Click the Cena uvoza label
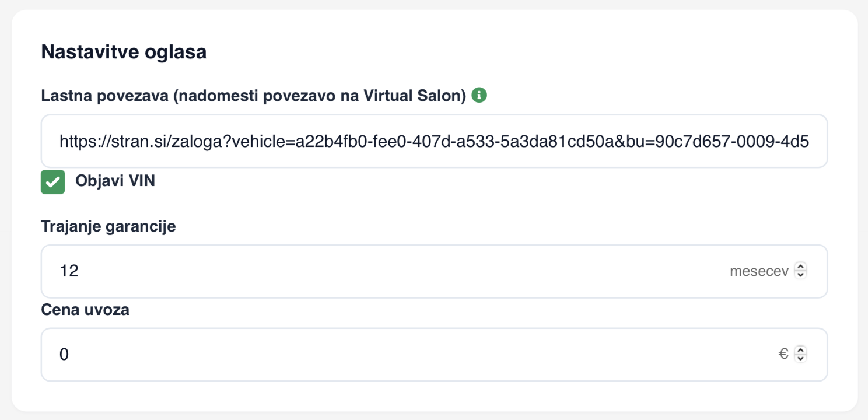 pos(85,310)
